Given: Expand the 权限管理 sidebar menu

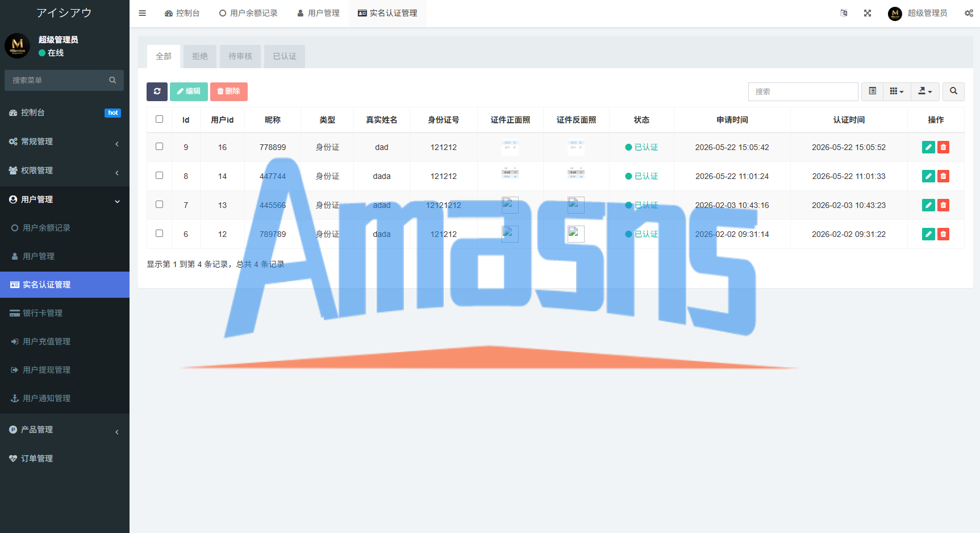Looking at the screenshot, I should [x=65, y=170].
